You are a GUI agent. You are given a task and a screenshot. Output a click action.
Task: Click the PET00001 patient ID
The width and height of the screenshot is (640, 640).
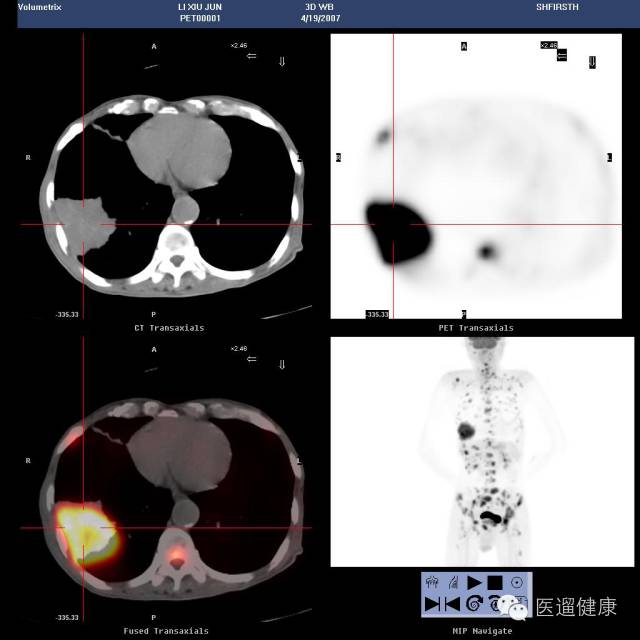click(200, 18)
